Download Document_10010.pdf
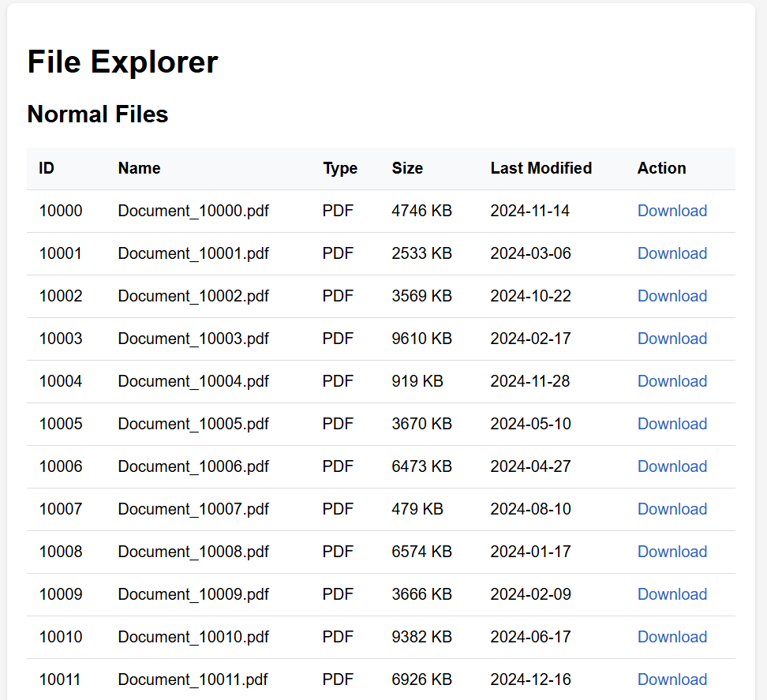The width and height of the screenshot is (767, 700). point(672,636)
